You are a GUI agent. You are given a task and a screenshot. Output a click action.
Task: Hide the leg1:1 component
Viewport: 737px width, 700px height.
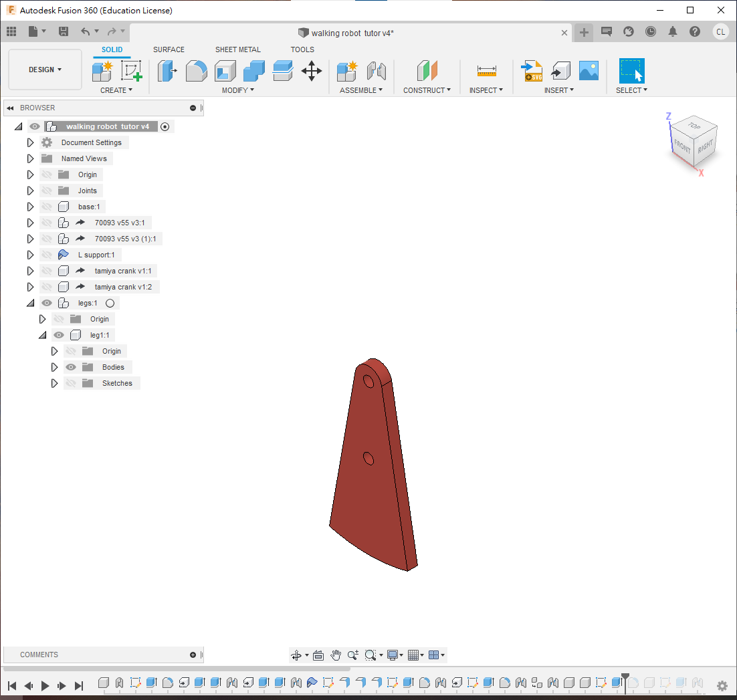59,335
